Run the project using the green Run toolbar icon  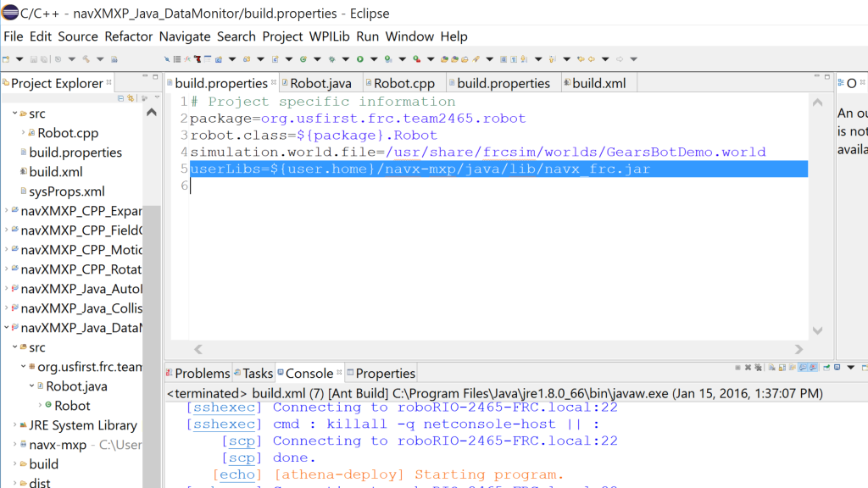(359, 59)
